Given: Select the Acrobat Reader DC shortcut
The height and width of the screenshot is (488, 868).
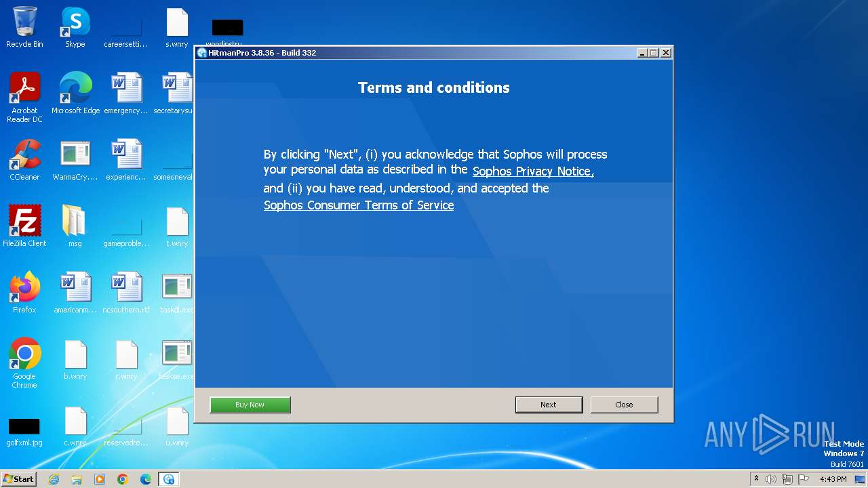Looking at the screenshot, I should [24, 98].
